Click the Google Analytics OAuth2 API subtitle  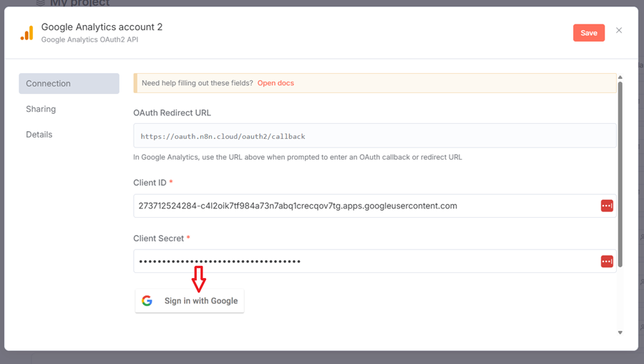(89, 40)
